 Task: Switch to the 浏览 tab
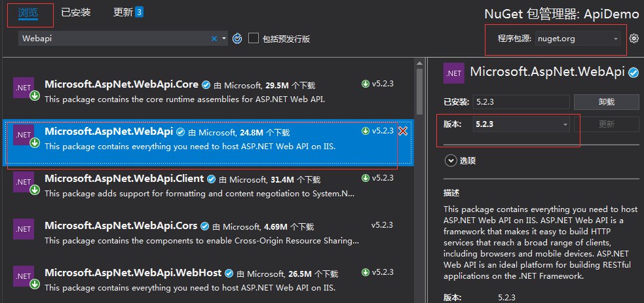[x=28, y=12]
